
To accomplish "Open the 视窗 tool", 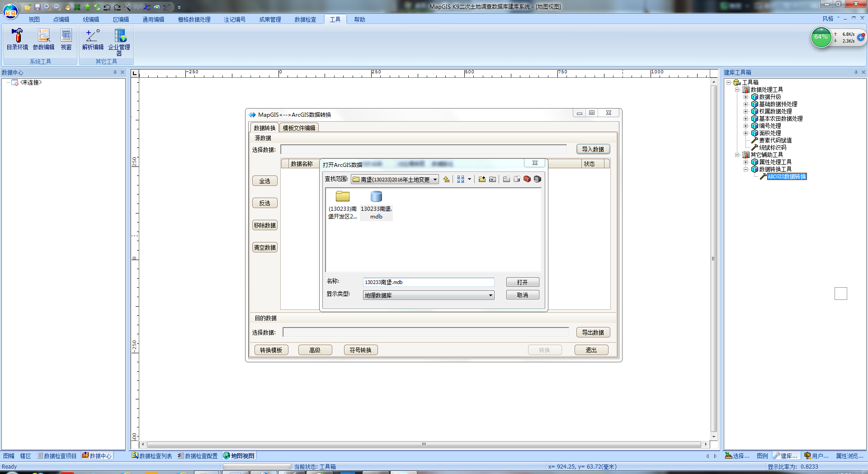I will coord(66,39).
